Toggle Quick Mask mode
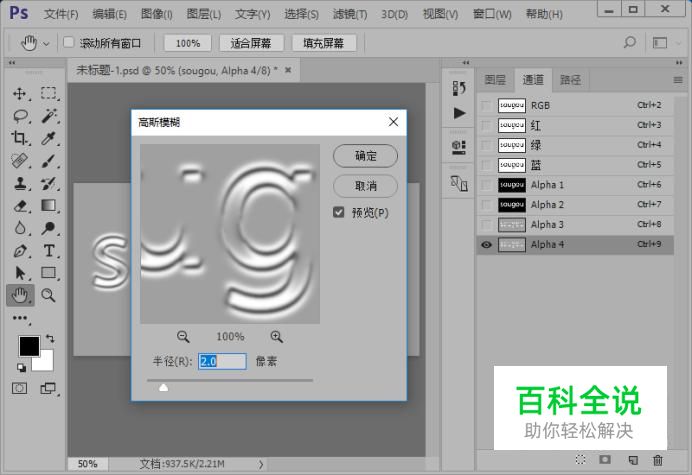 19,388
